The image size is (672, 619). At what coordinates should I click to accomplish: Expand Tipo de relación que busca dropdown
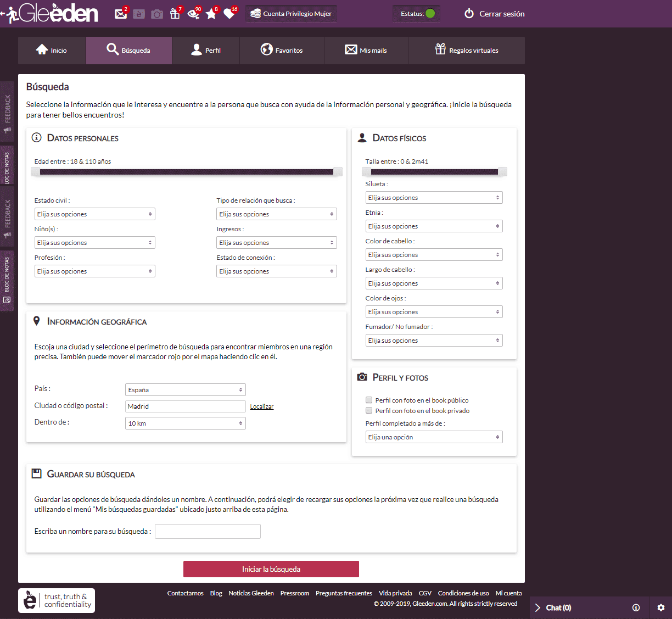[x=277, y=214]
